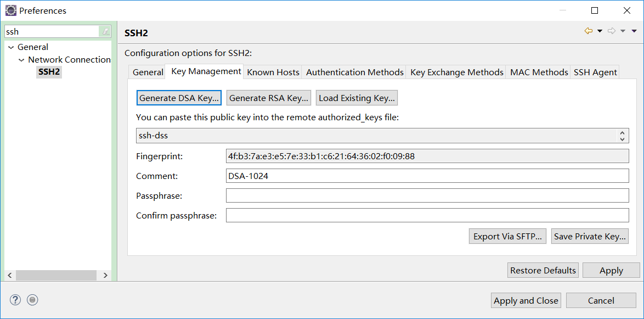Screen dimensions: 644x319
Task: Click Export Via SFTP button
Action: point(507,236)
